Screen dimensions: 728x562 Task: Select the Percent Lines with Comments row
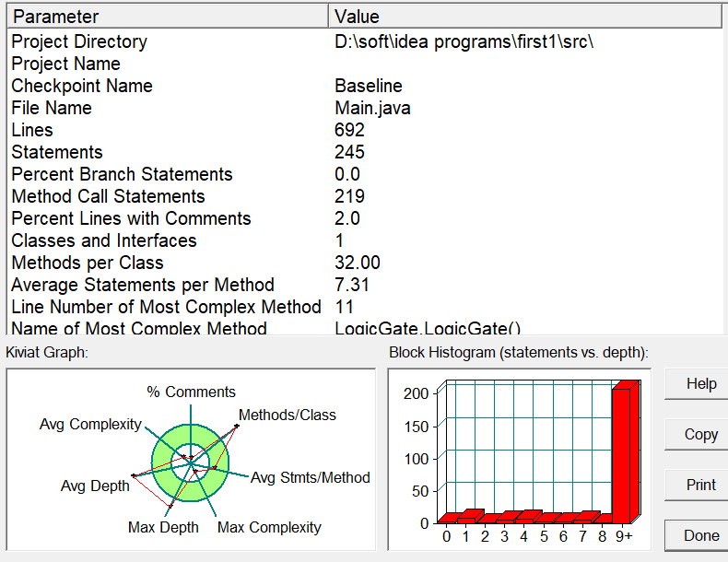click(x=365, y=218)
